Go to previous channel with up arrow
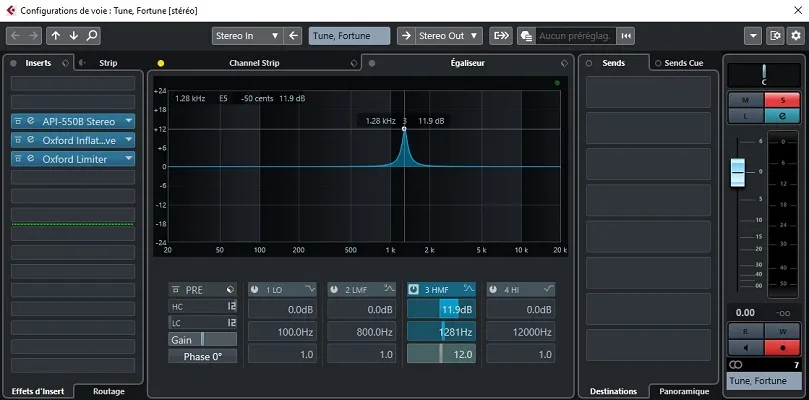The height and width of the screenshot is (400, 809). pos(56,36)
